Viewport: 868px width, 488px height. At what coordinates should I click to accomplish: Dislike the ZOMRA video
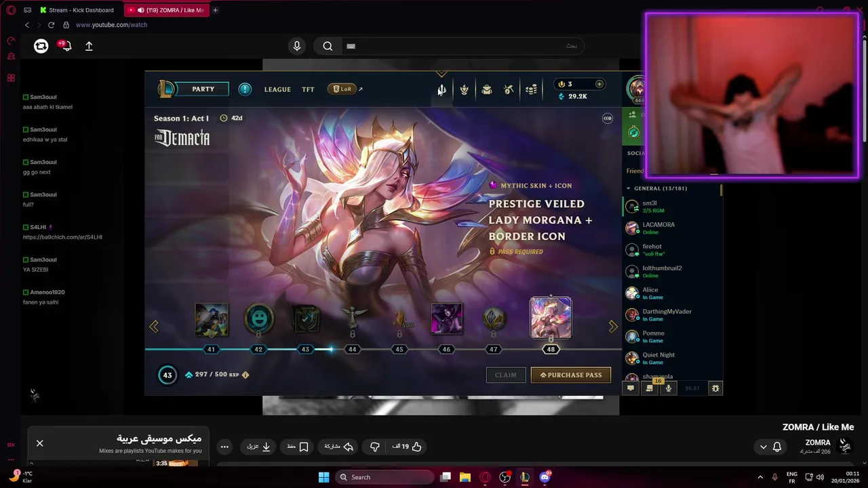tap(374, 447)
